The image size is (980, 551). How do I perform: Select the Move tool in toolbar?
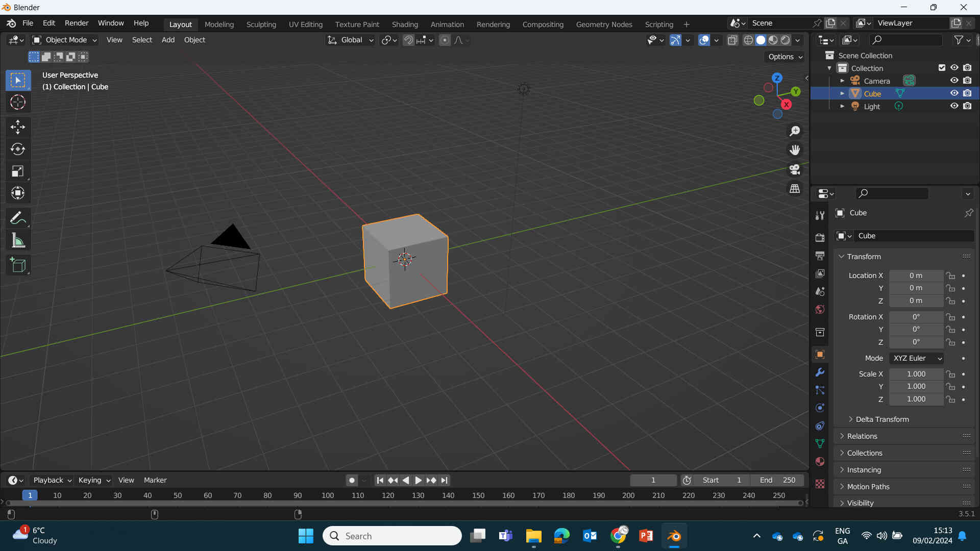(x=17, y=126)
